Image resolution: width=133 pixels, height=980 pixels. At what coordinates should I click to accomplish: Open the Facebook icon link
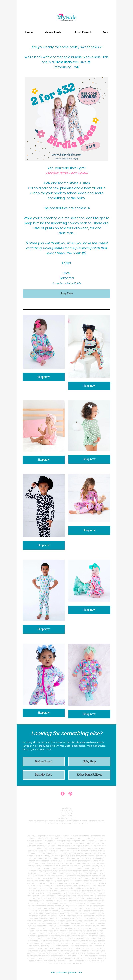tap(62, 793)
